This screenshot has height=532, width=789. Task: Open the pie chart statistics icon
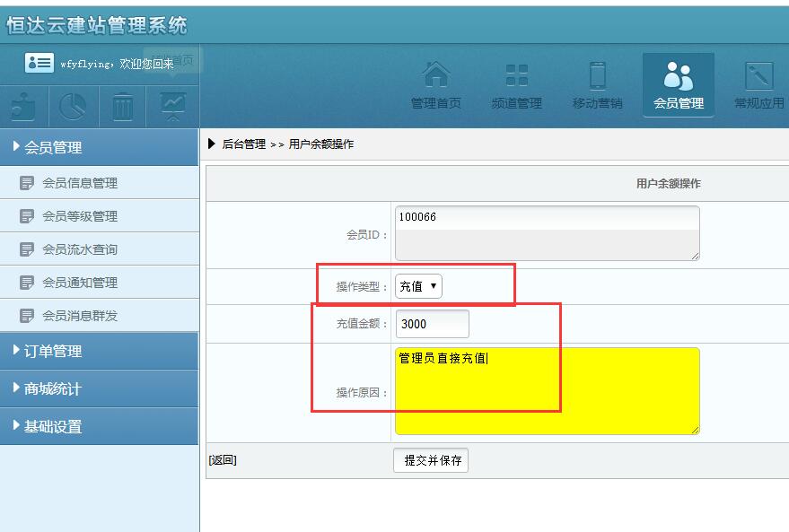(x=73, y=107)
